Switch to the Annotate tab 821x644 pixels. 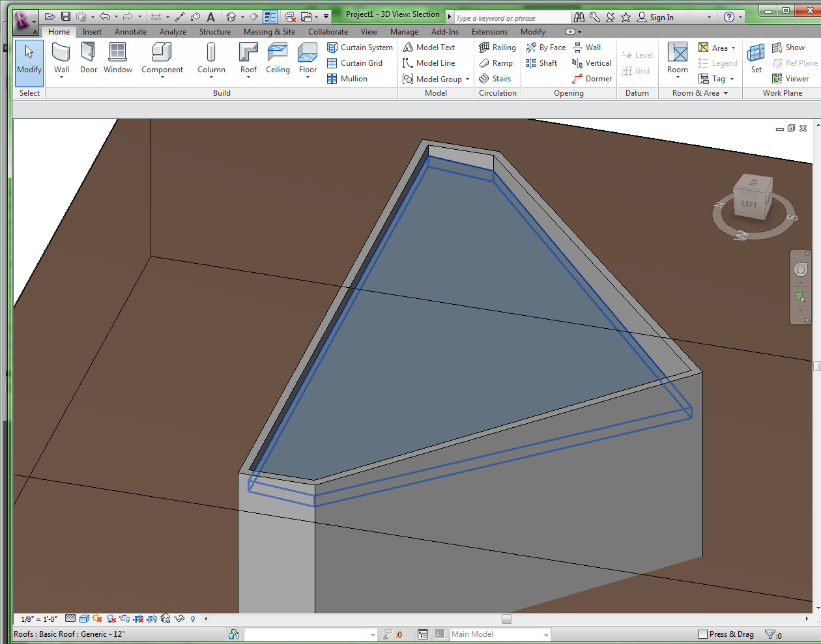(x=130, y=32)
